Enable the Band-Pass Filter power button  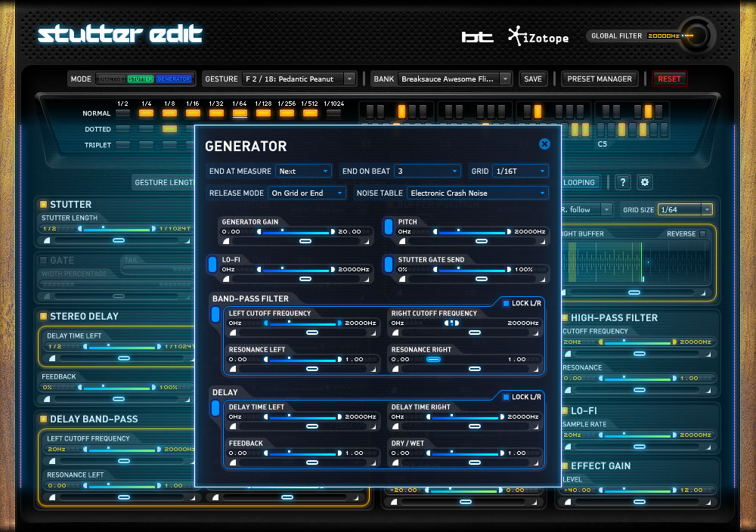point(215,315)
